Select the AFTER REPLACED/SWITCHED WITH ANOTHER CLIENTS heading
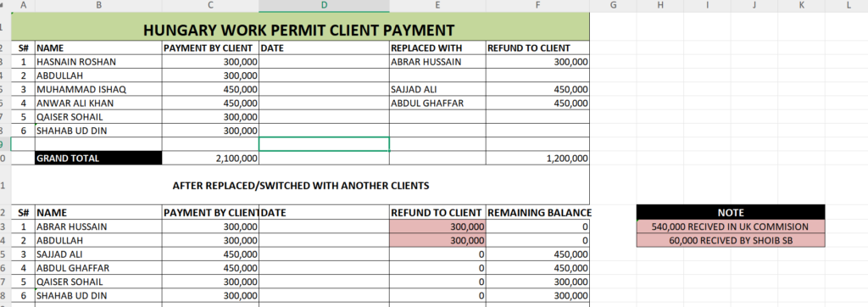The width and height of the screenshot is (868, 307). point(301,186)
